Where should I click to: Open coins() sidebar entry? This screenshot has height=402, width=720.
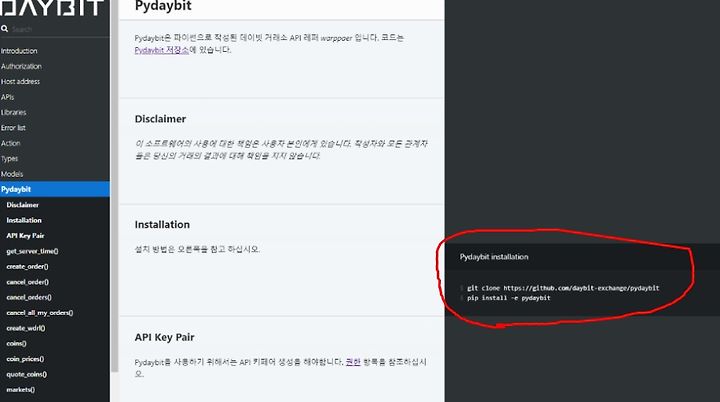tap(17, 344)
